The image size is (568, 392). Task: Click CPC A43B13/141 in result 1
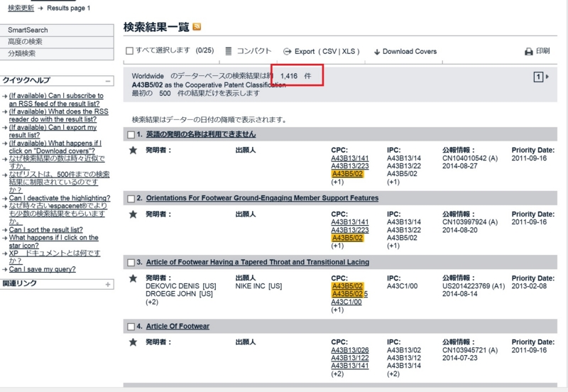point(350,158)
